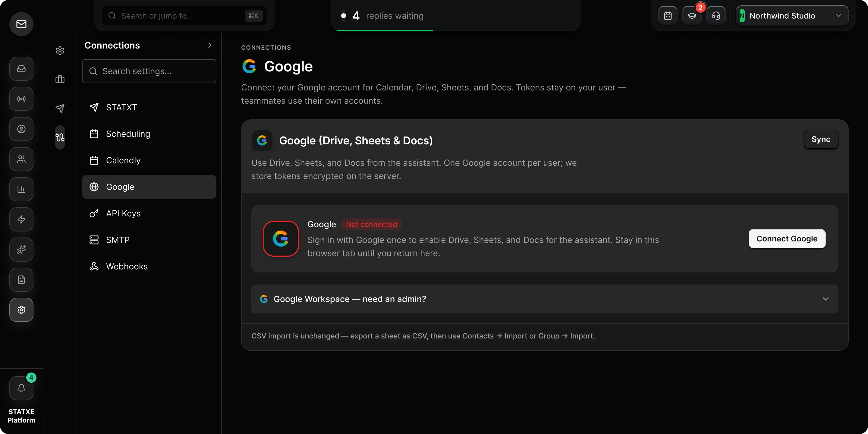Click Google logo beside Drive, Sheets & Docs heading
Screen dimensions: 868x434
(x=262, y=140)
